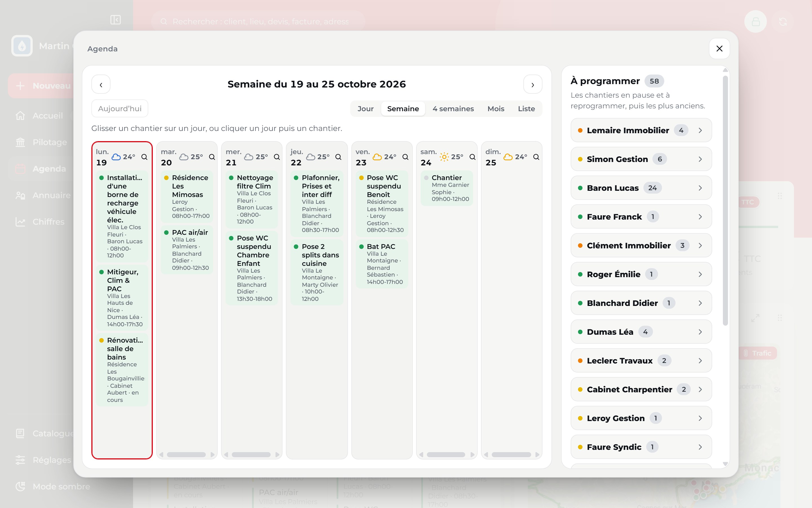Click the magnifier icon on Saturday 24

(x=473, y=157)
